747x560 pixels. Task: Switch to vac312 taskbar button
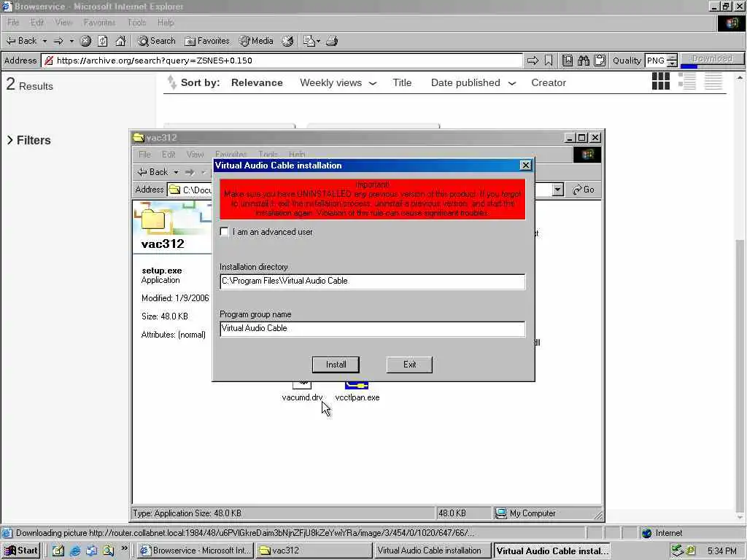313,551
